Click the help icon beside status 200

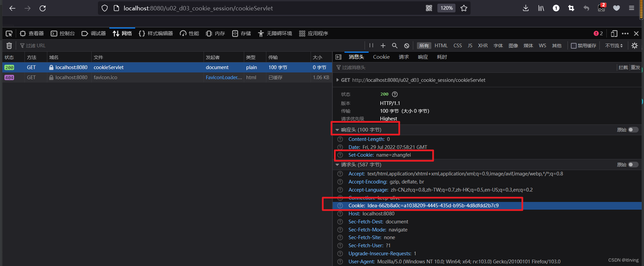[395, 94]
